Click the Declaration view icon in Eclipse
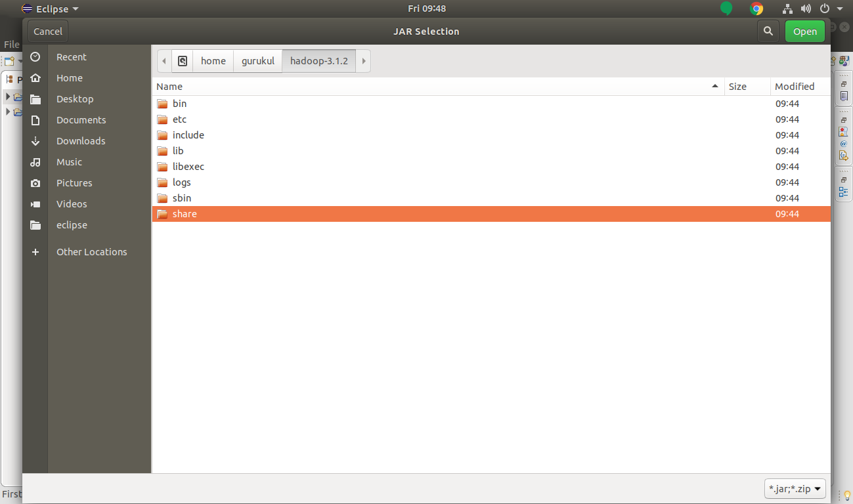This screenshot has width=853, height=504. (x=844, y=156)
